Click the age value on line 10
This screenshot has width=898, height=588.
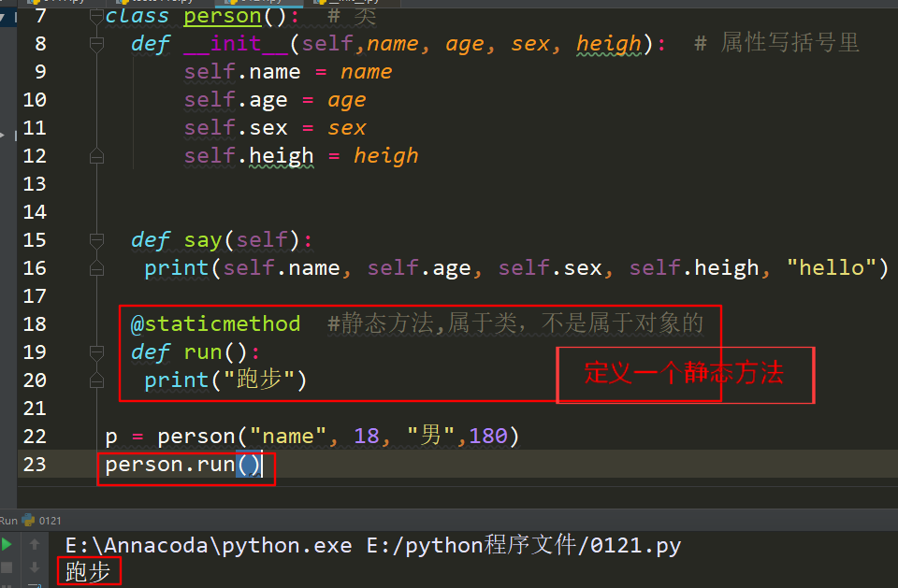tap(346, 101)
